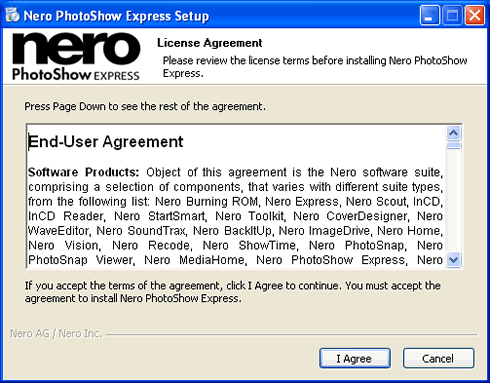Screen dimensions: 490x383
Task: Click the Nero AG / Nero Inc. label
Action: click(56, 333)
